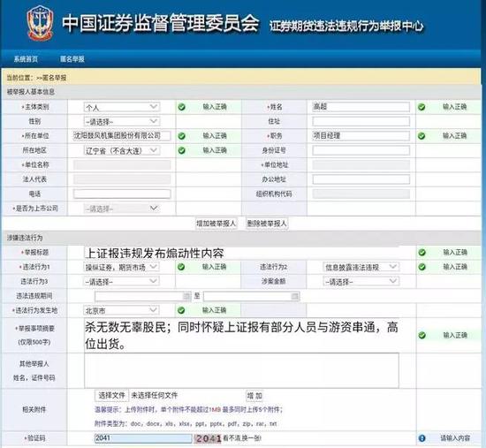Click the 证券期货违法违规行为举报中心 title
This screenshot has width=486, height=448.
click(x=346, y=26)
